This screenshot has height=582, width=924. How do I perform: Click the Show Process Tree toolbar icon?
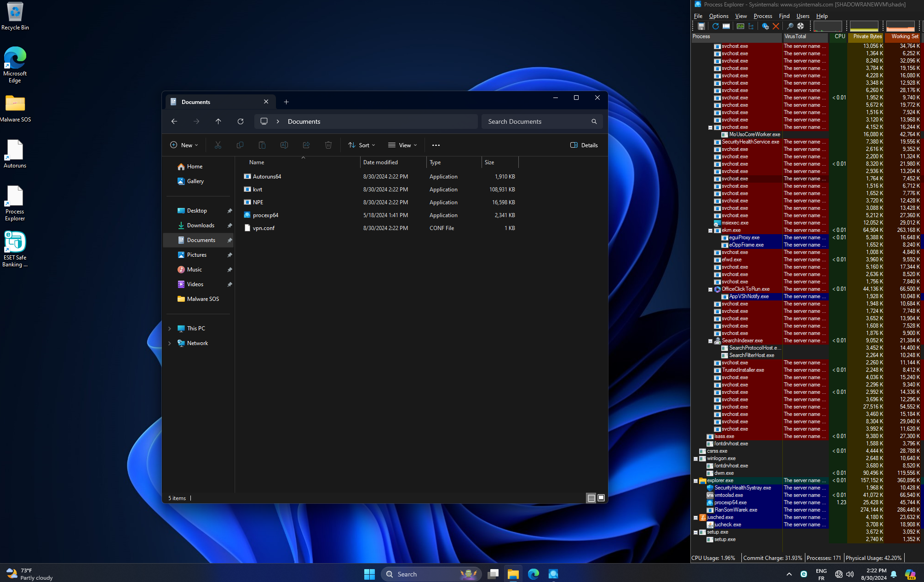751,26
